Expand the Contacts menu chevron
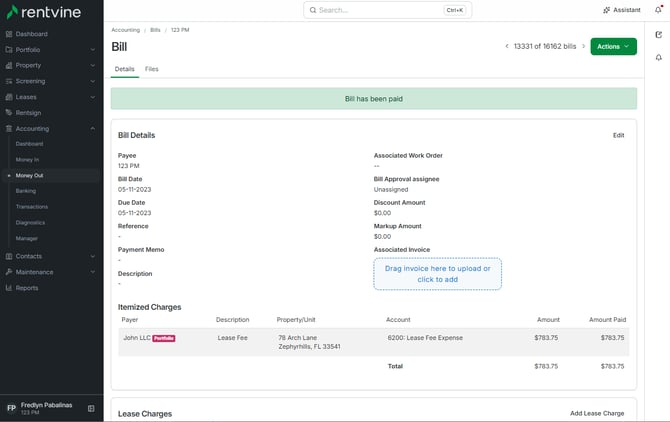 tap(93, 256)
